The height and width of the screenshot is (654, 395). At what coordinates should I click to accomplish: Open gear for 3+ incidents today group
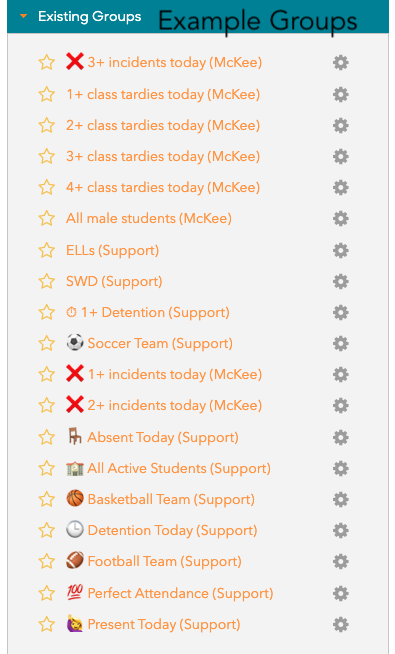tap(341, 63)
